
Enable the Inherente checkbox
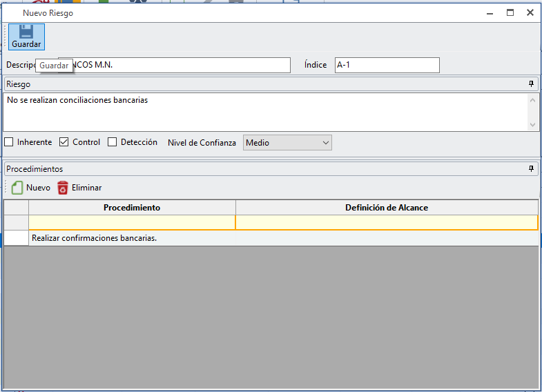coord(9,142)
